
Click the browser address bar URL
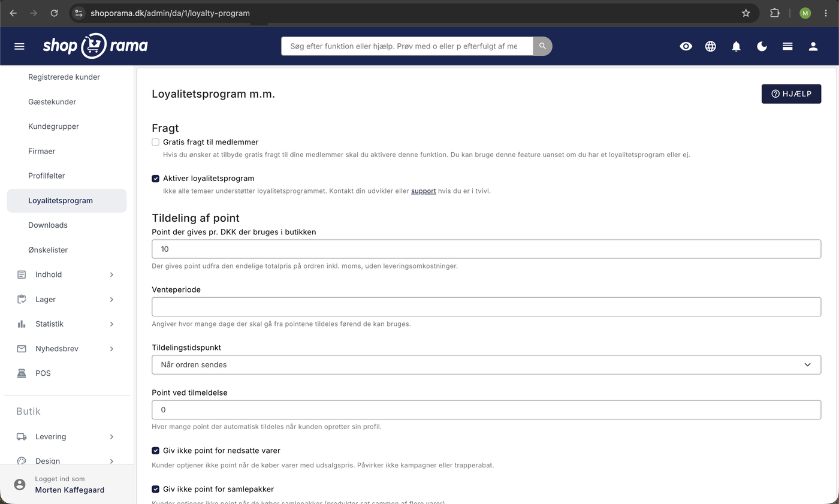pyautogui.click(x=170, y=13)
